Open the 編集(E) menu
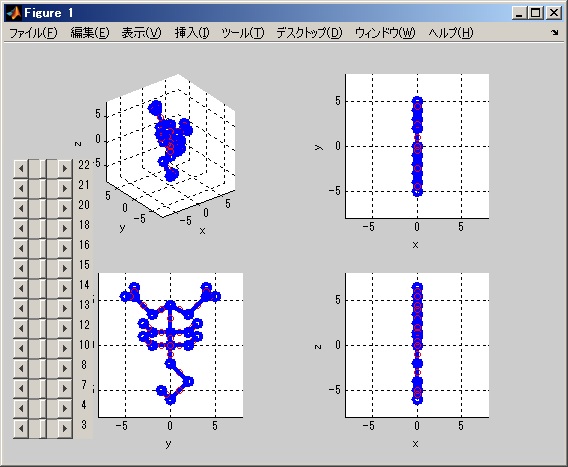This screenshot has width=568, height=467. pos(89,33)
